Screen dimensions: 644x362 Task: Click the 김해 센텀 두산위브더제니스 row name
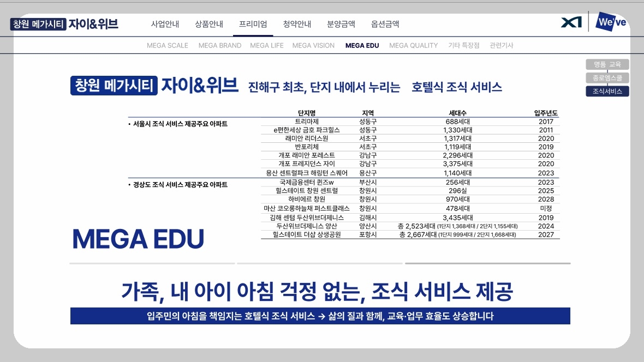click(307, 218)
